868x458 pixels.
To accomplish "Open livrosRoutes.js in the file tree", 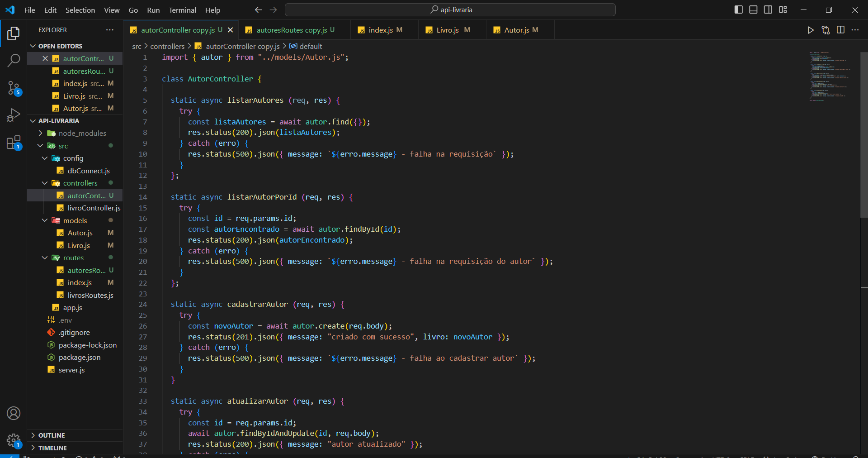I will (75, 295).
